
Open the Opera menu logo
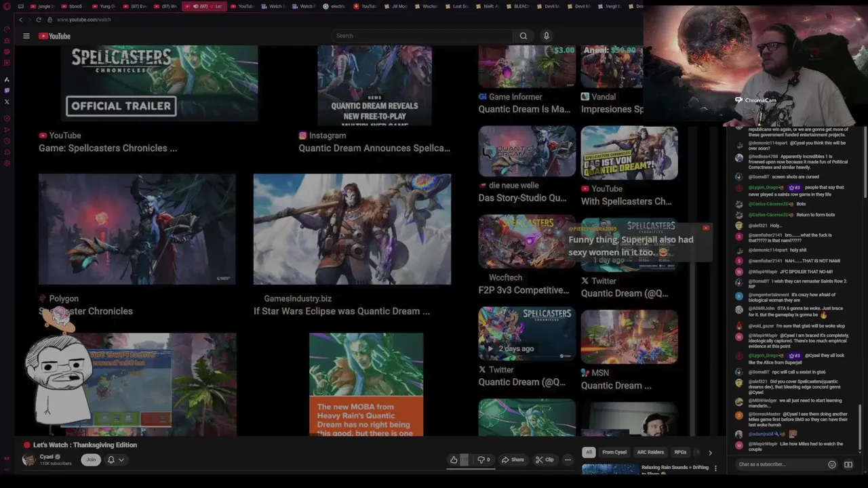[7, 6]
